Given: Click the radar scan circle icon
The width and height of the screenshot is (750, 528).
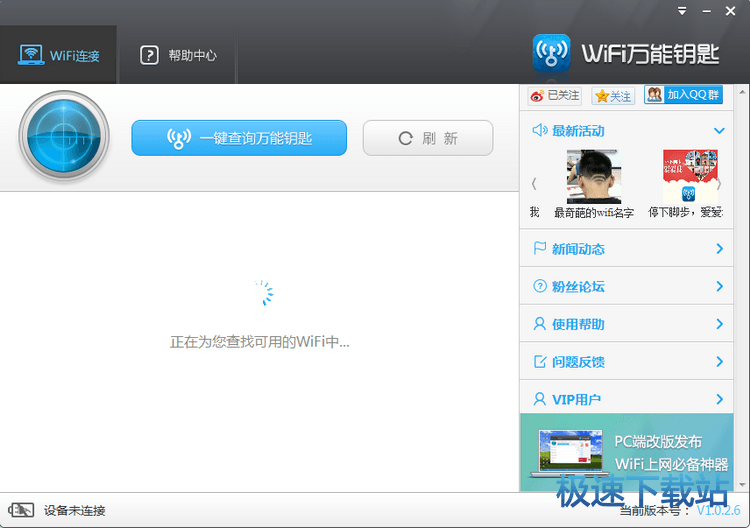Looking at the screenshot, I should point(63,137).
